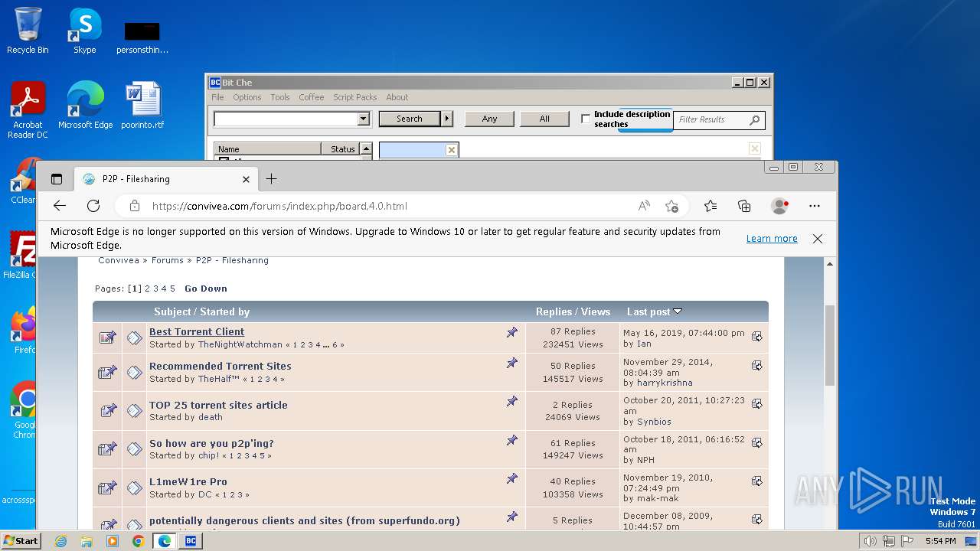Open the Windows Start menu
Screen dimensions: 980x551
click(21, 541)
